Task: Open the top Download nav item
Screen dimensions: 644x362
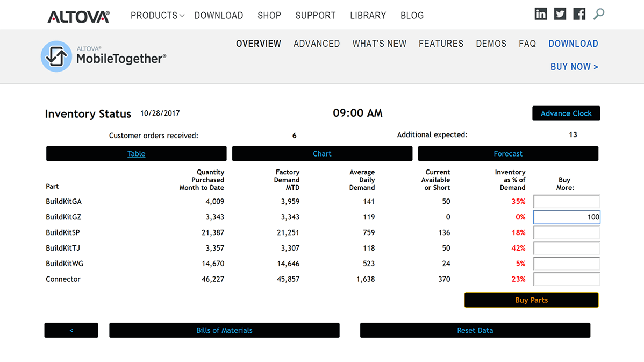Action: click(x=218, y=16)
